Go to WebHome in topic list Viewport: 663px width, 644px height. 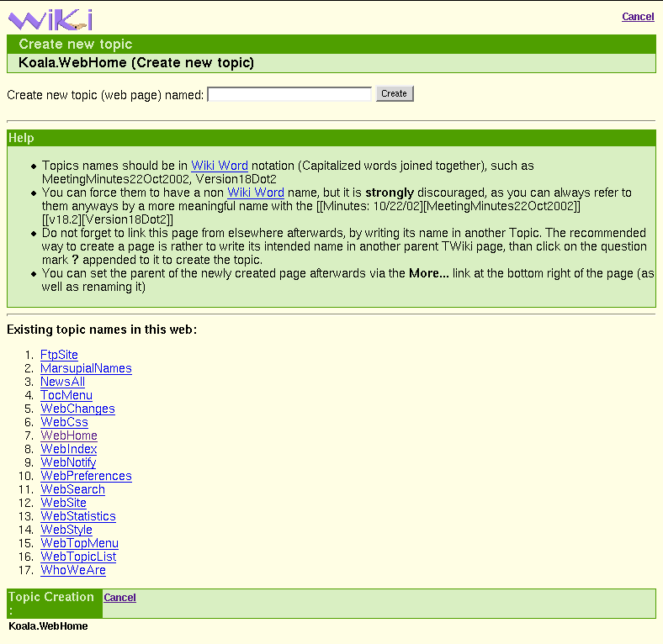[69, 435]
